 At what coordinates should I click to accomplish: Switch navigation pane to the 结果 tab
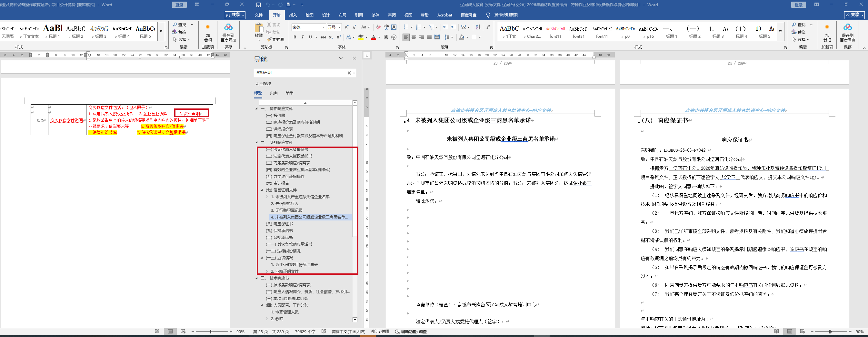(x=289, y=93)
